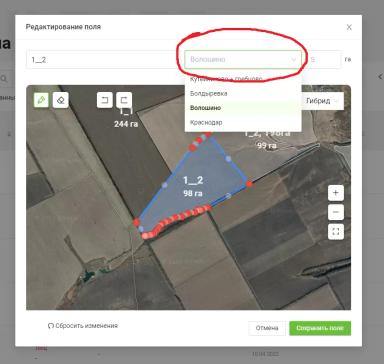
Task: Click the redo arrow icon
Action: (124, 100)
